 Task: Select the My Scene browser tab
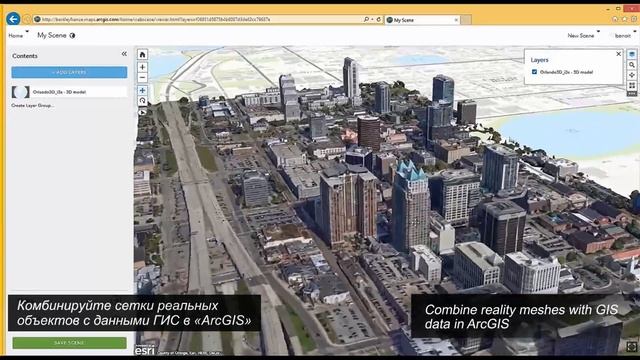[x=421, y=20]
